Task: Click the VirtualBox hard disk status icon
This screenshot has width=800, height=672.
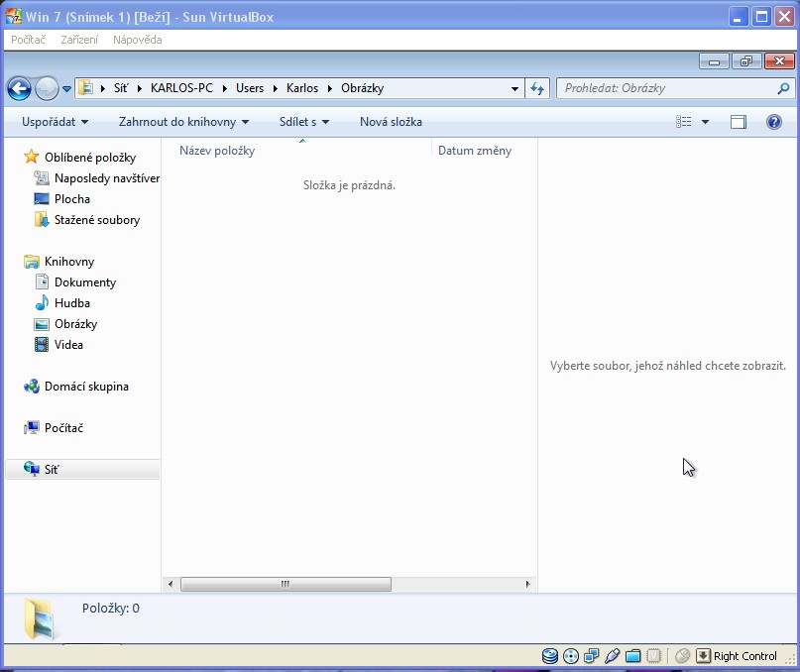Action: tap(550, 656)
